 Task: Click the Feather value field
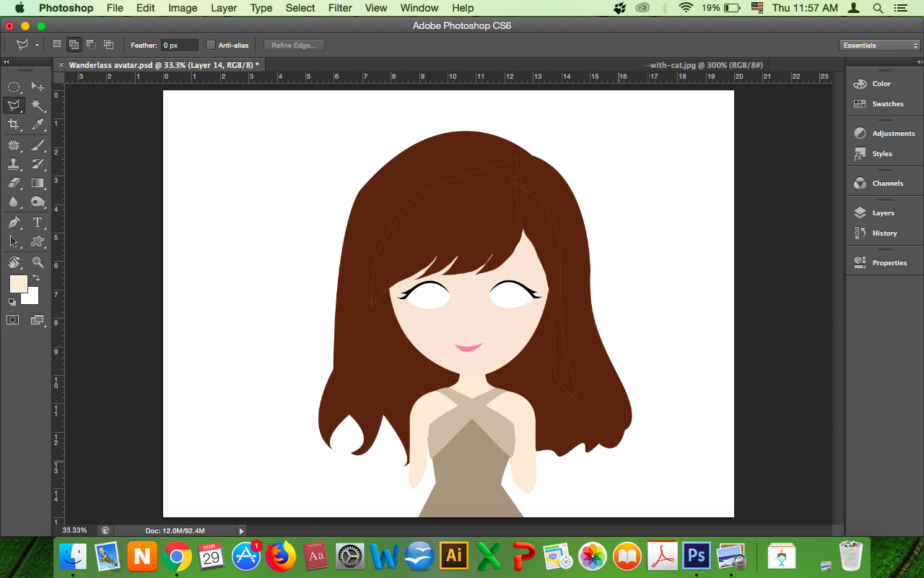click(179, 45)
